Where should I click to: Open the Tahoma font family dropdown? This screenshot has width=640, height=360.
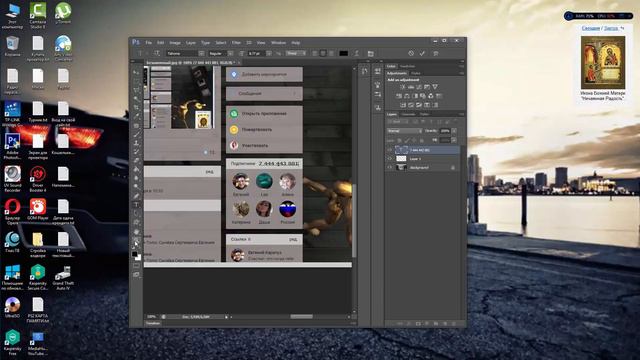(201, 53)
